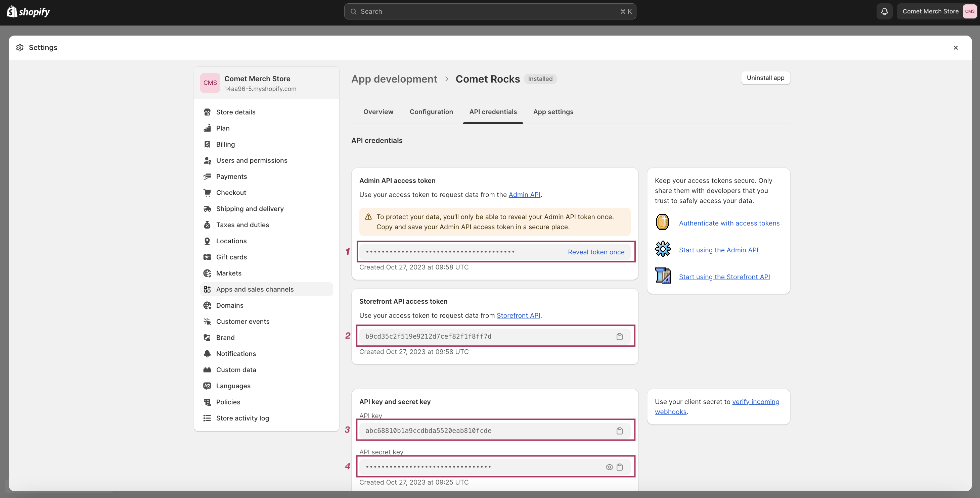This screenshot has height=498, width=980.
Task: Go back to App development breadcrumb
Action: (x=394, y=79)
